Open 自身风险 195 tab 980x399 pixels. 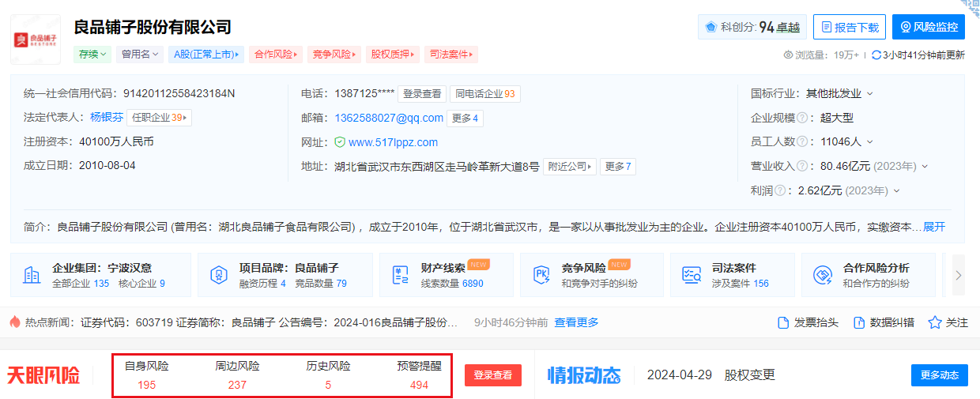click(147, 375)
